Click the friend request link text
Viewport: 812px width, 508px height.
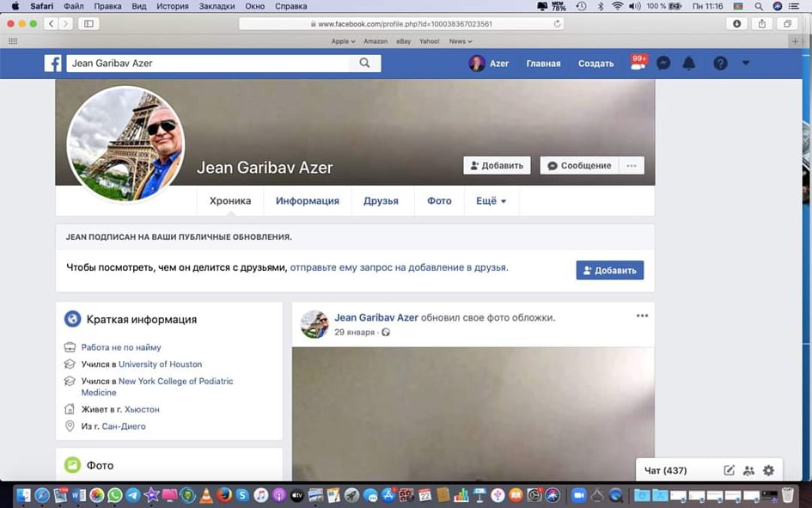point(398,267)
